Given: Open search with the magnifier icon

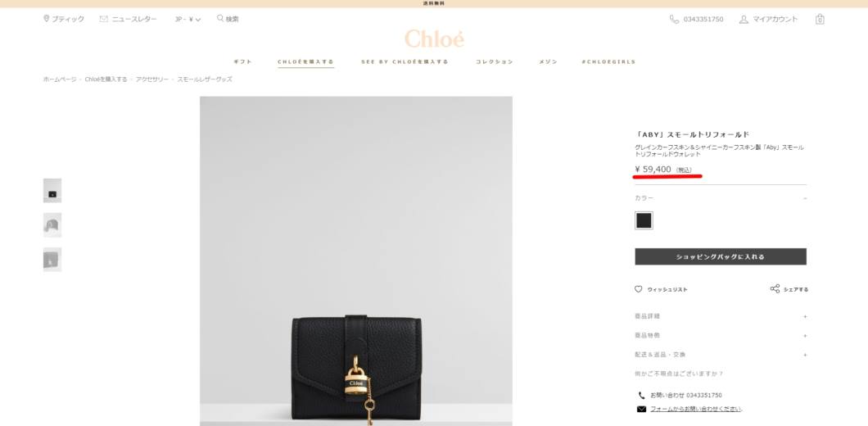Looking at the screenshot, I should point(219,18).
